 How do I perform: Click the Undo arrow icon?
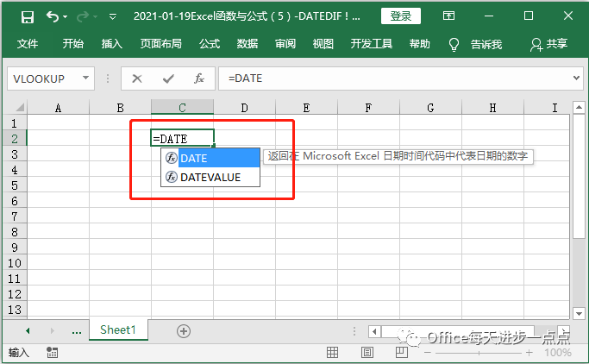pyautogui.click(x=53, y=16)
